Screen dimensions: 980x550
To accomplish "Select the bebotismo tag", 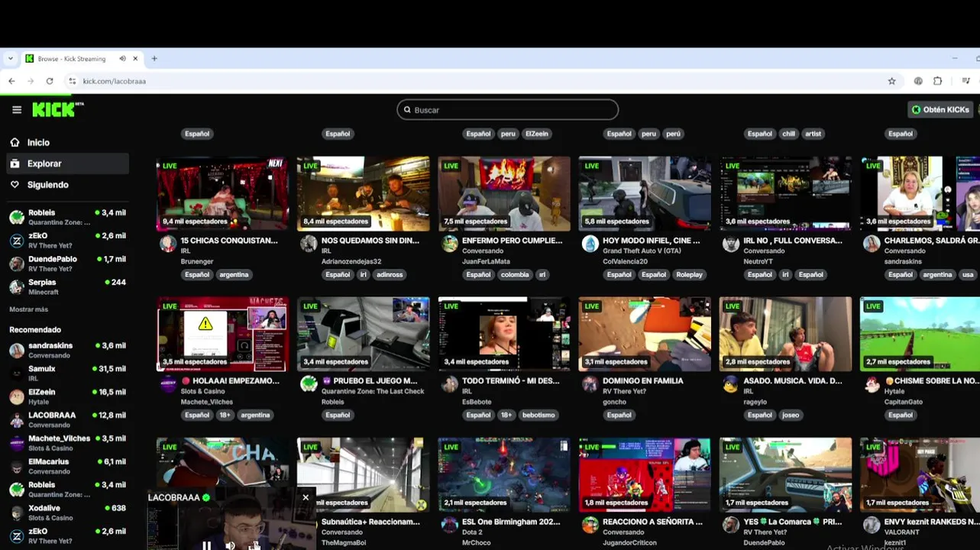I will 539,416.
